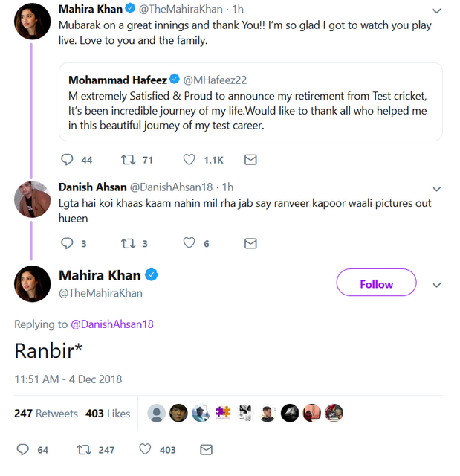Send top tweet via direct message

(250, 160)
